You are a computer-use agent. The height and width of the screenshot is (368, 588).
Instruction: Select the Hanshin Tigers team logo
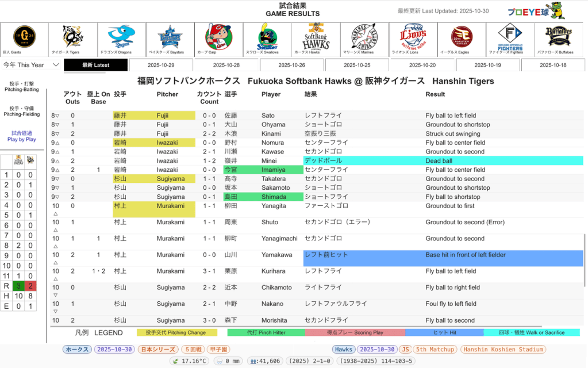pyautogui.click(x=72, y=38)
